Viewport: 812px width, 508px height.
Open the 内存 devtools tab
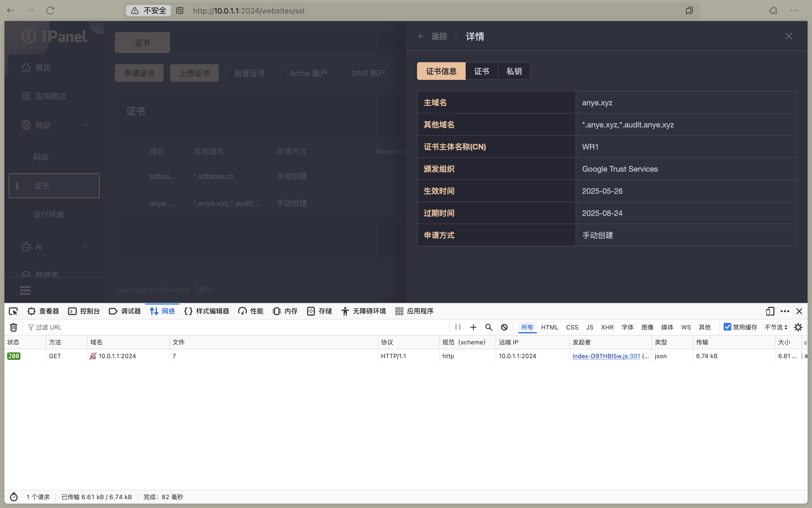coord(285,311)
